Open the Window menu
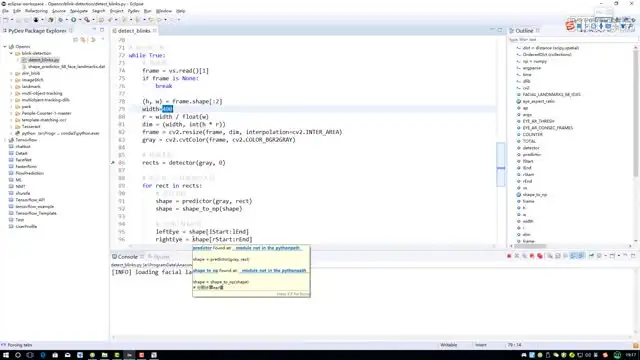 pyautogui.click(x=164, y=11)
